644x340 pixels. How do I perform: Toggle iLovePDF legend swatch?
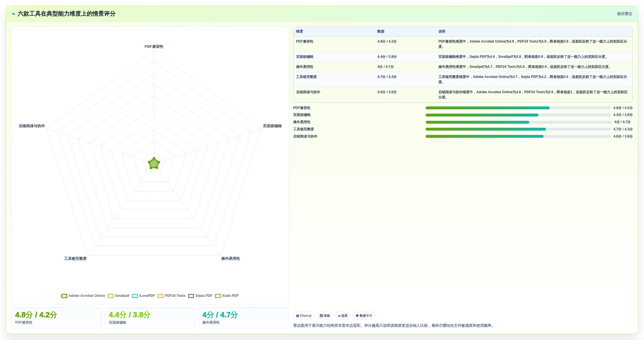pos(135,296)
